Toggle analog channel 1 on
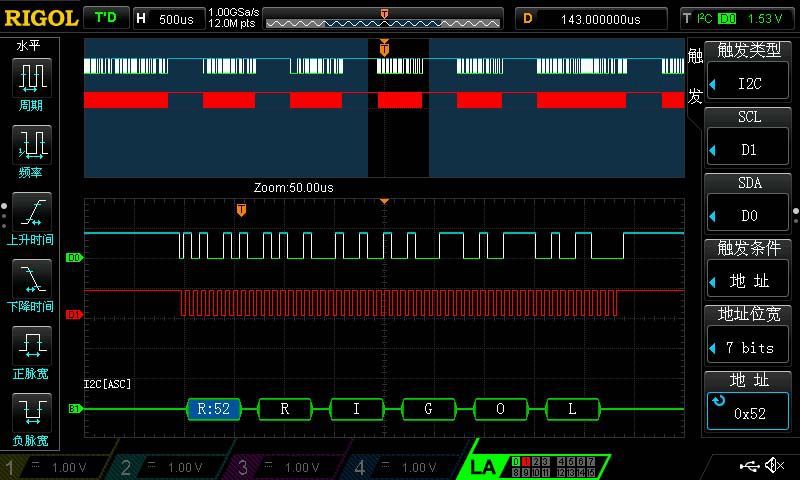 [55, 467]
